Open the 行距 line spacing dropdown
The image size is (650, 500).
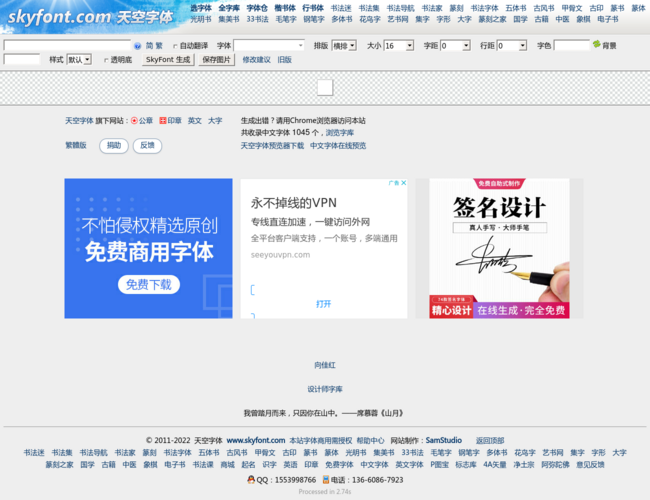512,46
